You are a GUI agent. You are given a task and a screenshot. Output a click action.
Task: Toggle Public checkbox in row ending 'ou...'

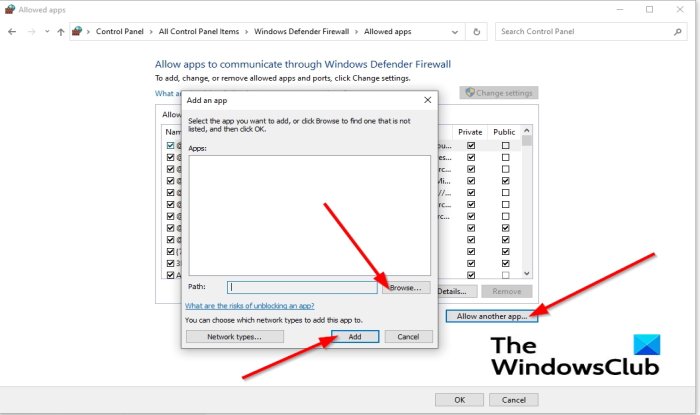pos(505,145)
